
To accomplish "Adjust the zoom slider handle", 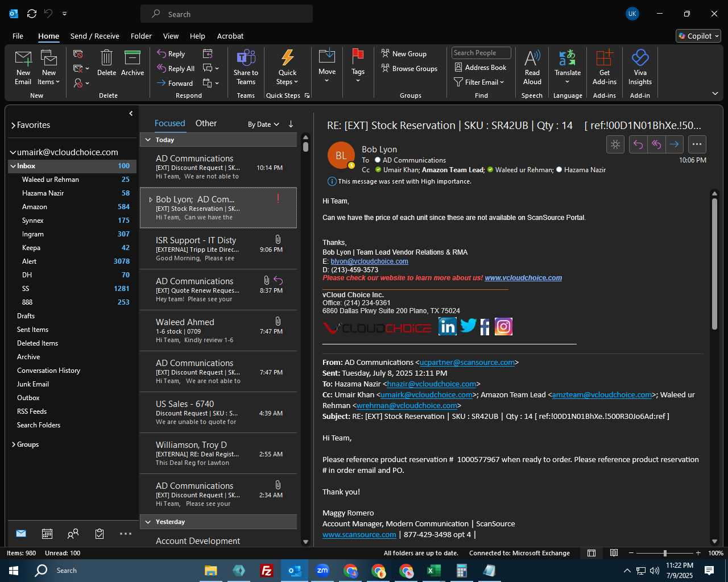I will tap(665, 553).
